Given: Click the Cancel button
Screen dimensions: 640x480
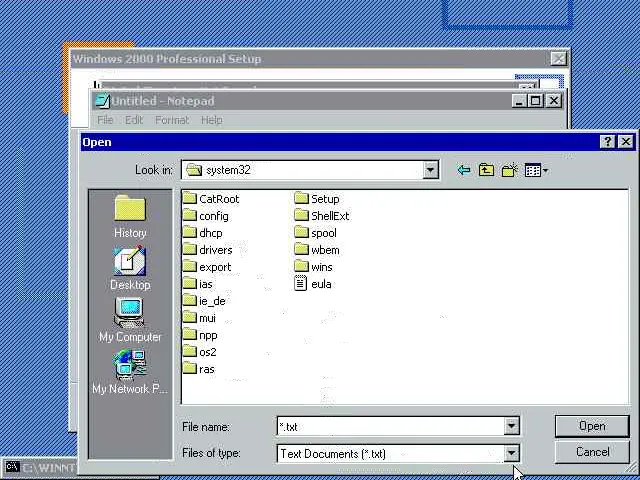Looking at the screenshot, I should tap(592, 452).
